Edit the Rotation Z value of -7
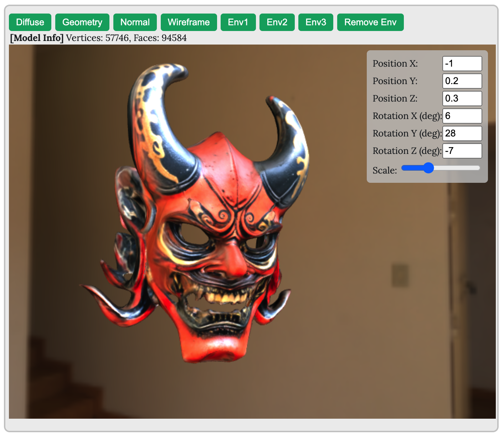The height and width of the screenshot is (439, 504). [x=462, y=151]
